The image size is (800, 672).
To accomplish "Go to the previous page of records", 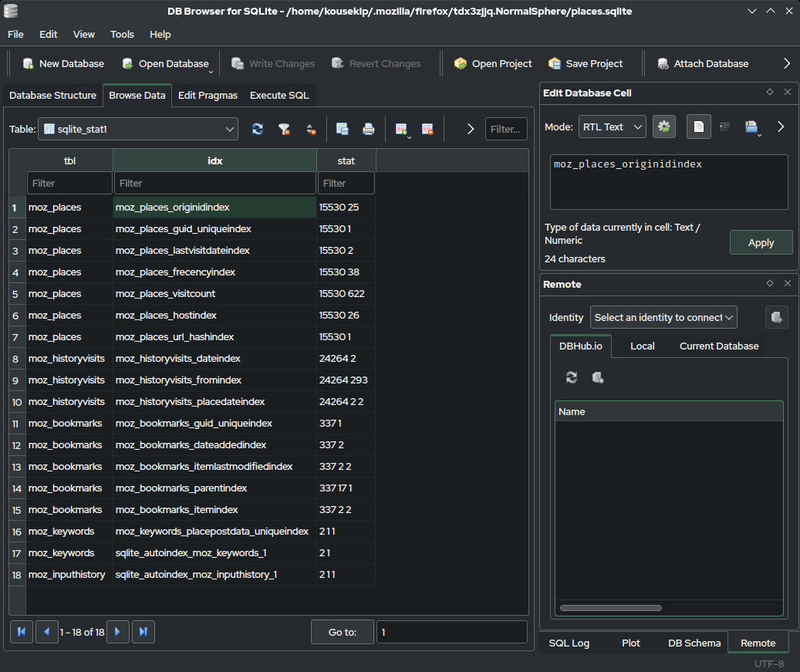I will 47,632.
